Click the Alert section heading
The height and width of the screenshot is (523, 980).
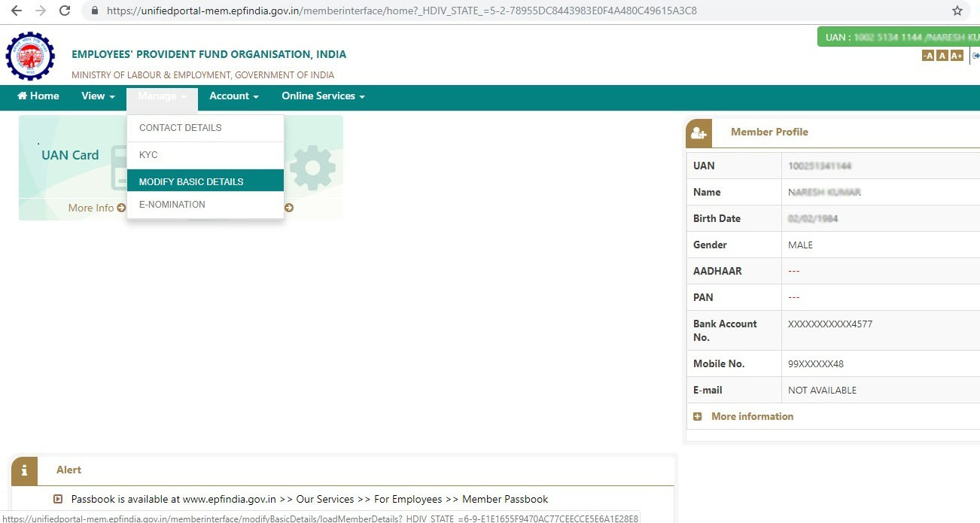click(68, 470)
